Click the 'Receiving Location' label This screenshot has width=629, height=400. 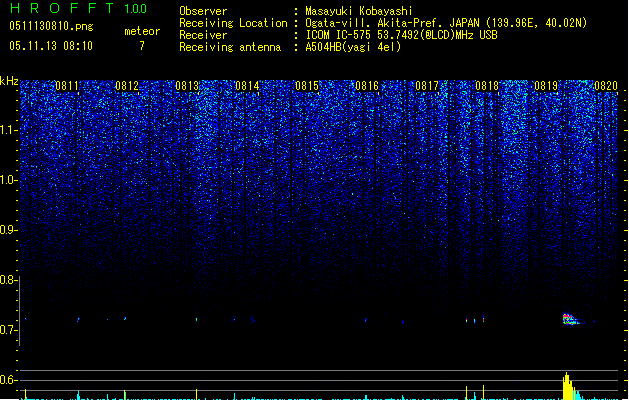pos(233,23)
